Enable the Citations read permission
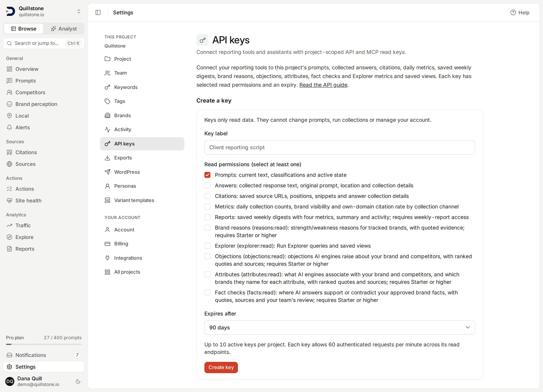The image size is (543, 392). pyautogui.click(x=207, y=196)
